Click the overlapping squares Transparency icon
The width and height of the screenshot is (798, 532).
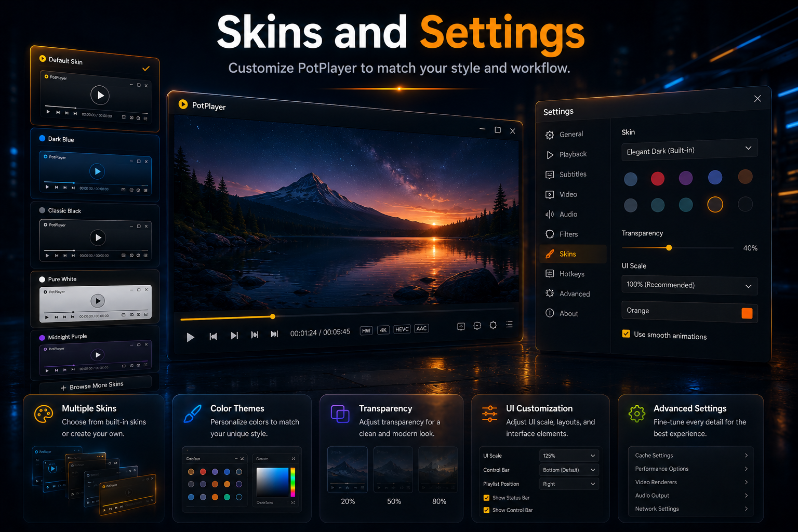[340, 414]
